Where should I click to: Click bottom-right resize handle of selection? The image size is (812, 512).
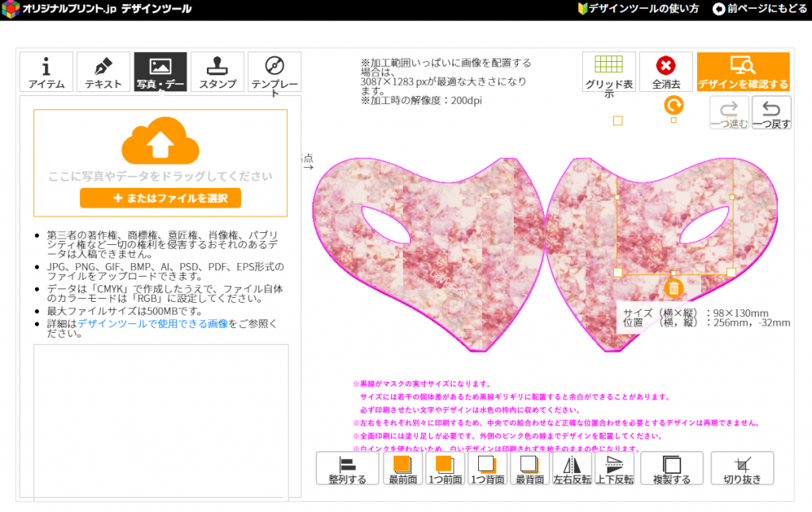pos(731,273)
